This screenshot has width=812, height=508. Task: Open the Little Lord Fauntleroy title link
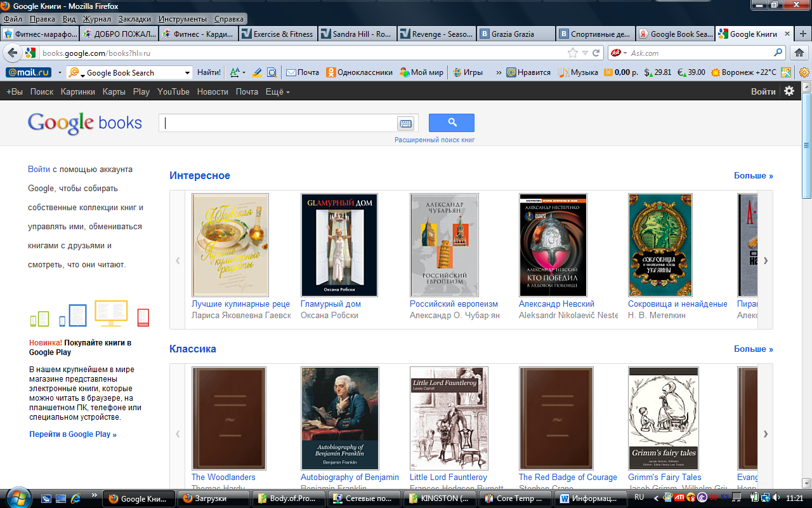tap(449, 477)
